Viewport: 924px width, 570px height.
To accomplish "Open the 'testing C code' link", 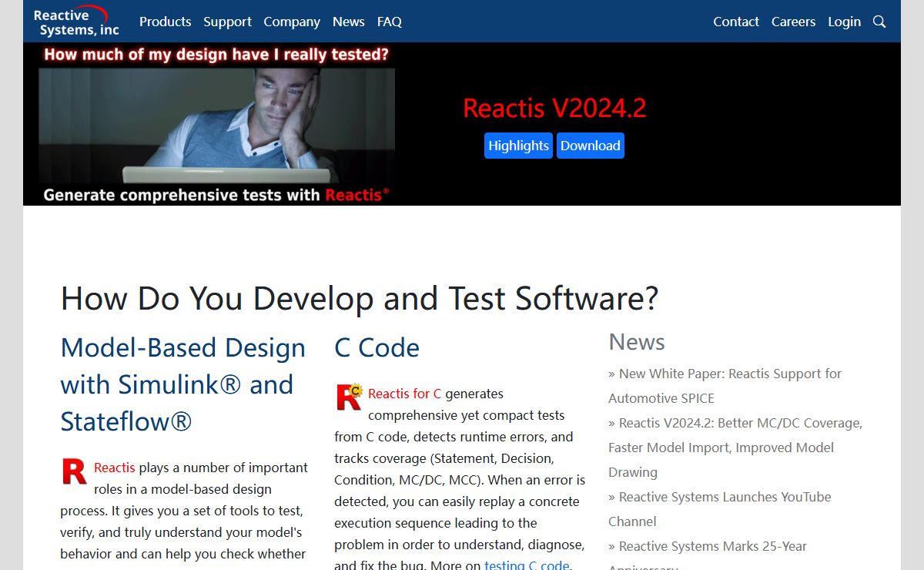I will point(527,565).
